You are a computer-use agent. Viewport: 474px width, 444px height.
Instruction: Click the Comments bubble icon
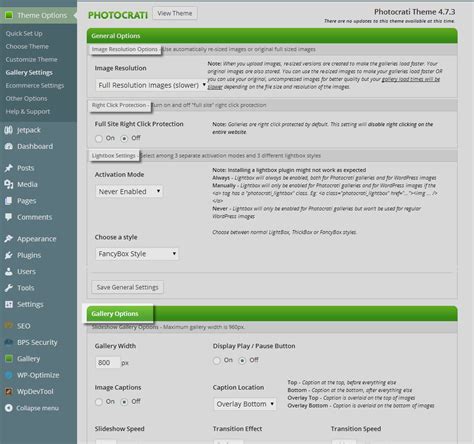click(9, 217)
